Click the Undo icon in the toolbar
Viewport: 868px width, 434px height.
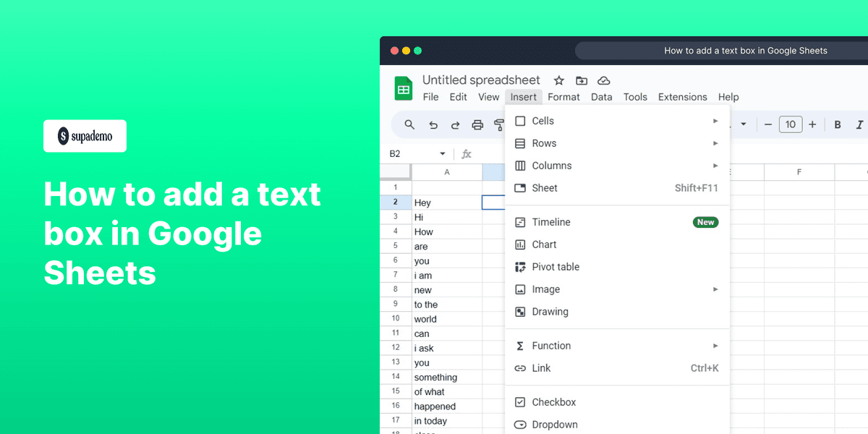[x=433, y=124]
